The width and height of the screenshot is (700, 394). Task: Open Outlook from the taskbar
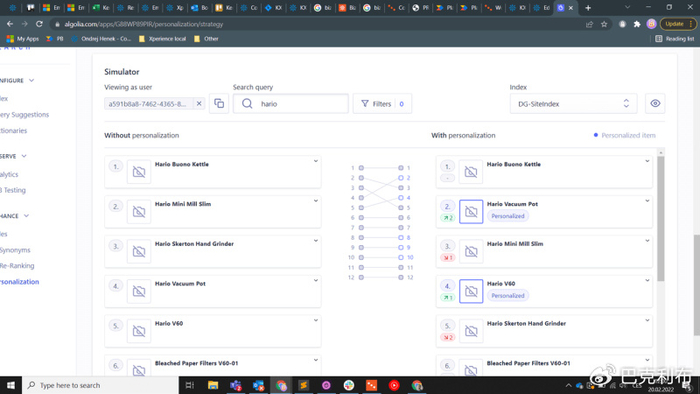258,385
